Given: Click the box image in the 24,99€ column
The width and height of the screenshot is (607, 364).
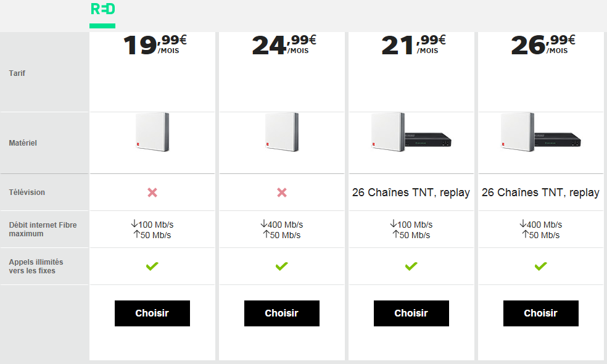Looking at the screenshot, I should 281,131.
